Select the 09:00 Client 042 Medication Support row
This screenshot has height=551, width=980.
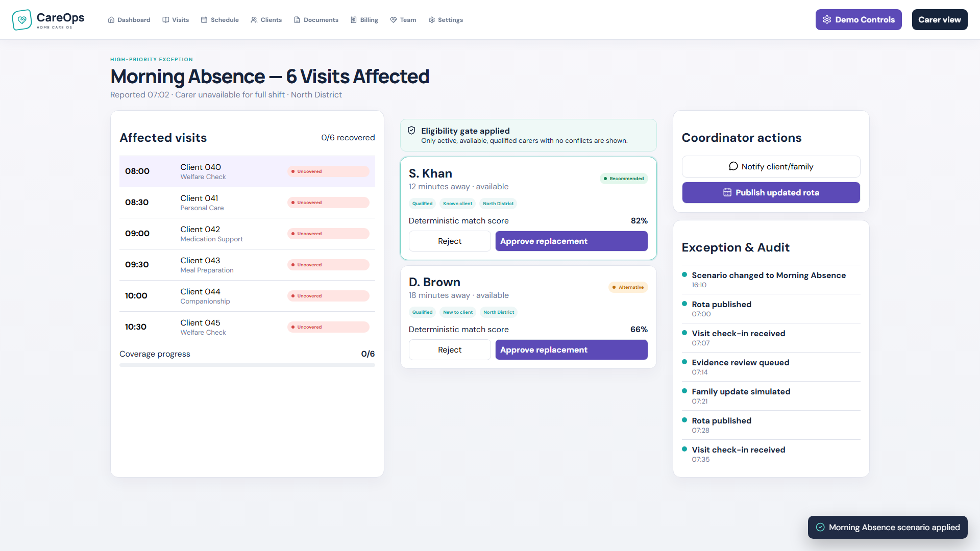coord(247,234)
